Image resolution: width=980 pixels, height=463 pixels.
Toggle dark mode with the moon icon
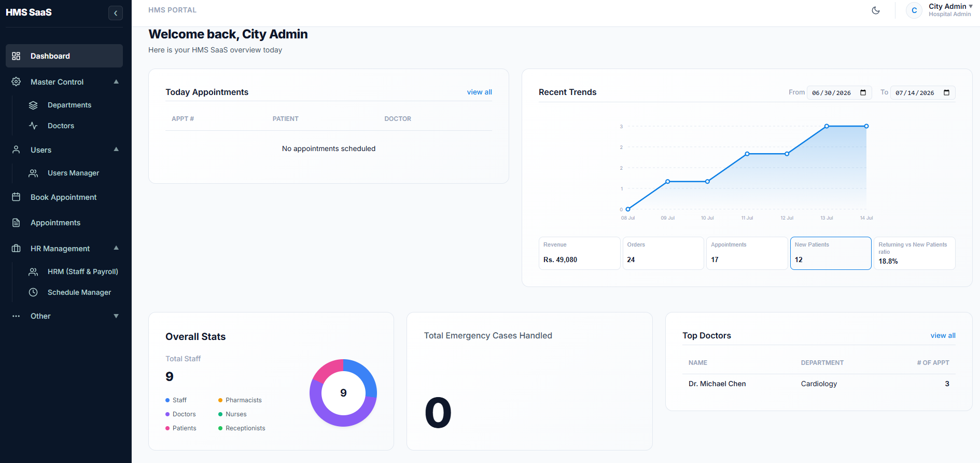click(876, 10)
